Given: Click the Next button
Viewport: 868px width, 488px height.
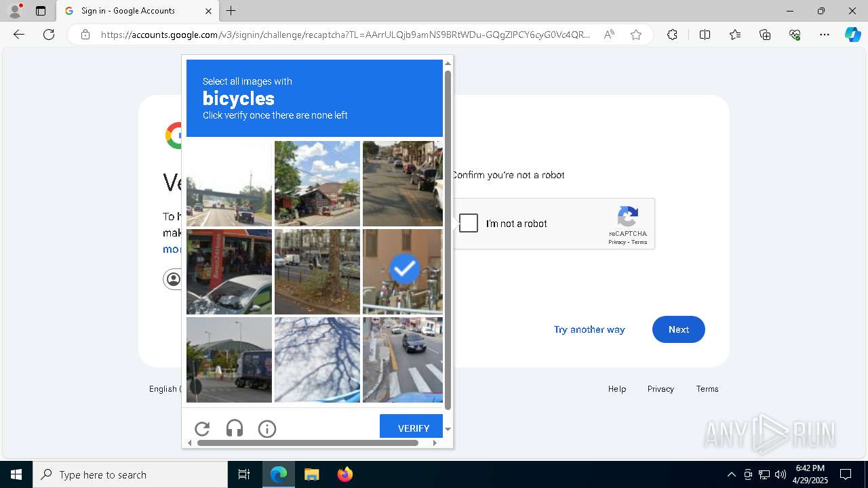Looking at the screenshot, I should tap(679, 329).
